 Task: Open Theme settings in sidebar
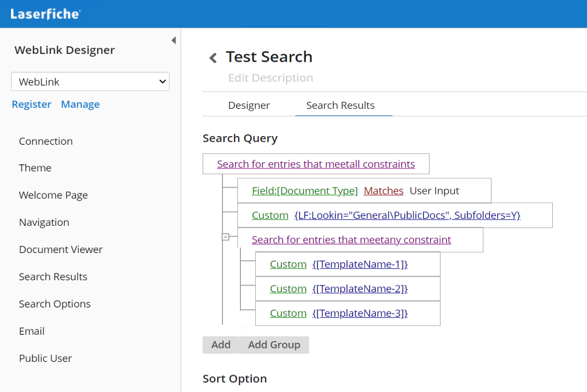35,168
